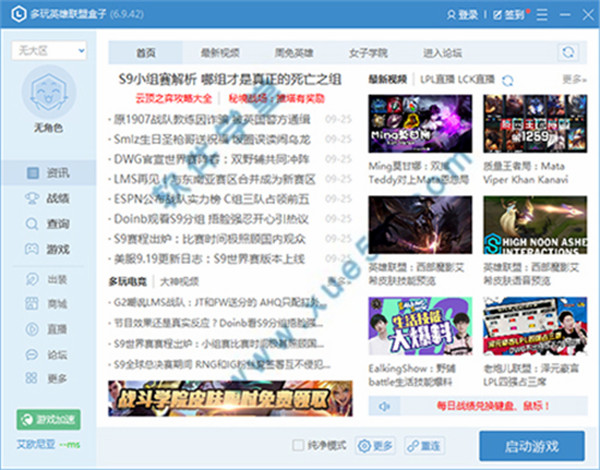Click the refresh icon beside tab bar
This screenshot has width=600, height=470.
pyautogui.click(x=568, y=52)
